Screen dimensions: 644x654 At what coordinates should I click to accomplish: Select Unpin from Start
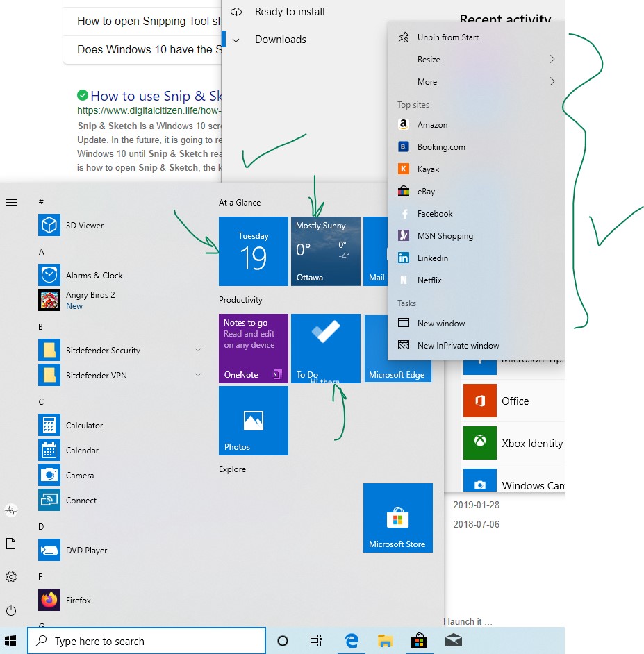coord(476,37)
